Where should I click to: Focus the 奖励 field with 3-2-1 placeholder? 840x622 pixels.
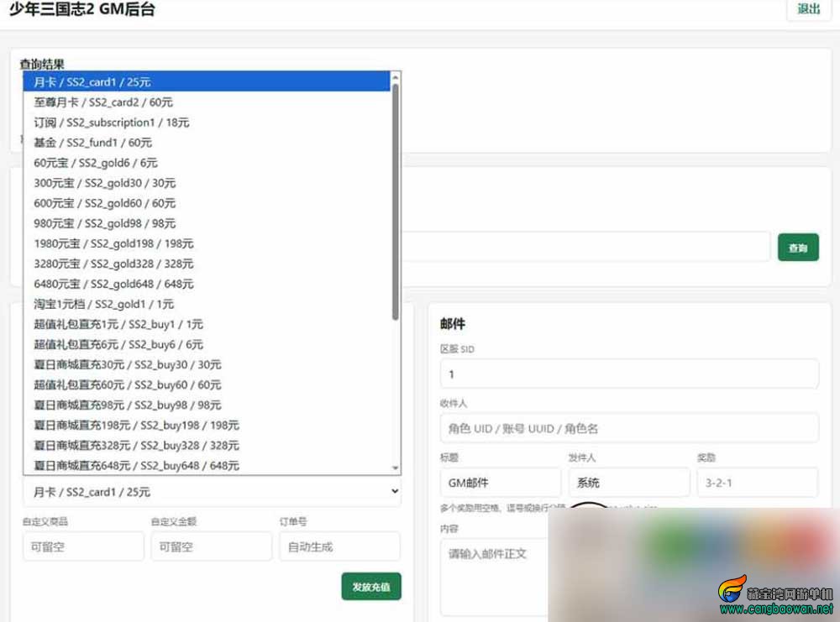pos(758,483)
